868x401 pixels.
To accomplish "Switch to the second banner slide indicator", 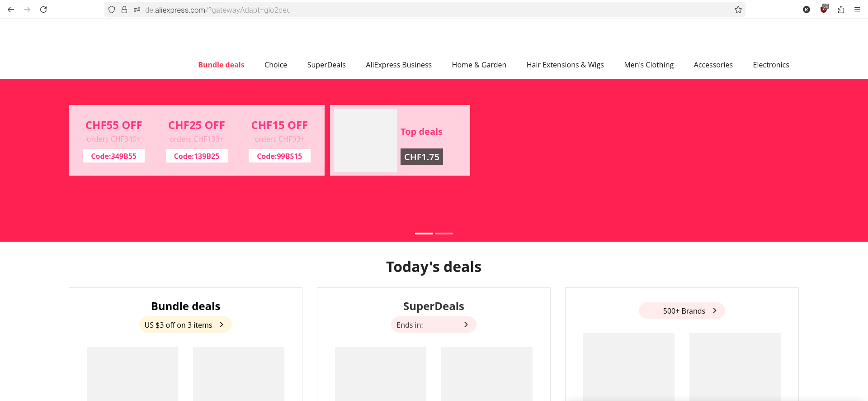I will click(x=444, y=233).
